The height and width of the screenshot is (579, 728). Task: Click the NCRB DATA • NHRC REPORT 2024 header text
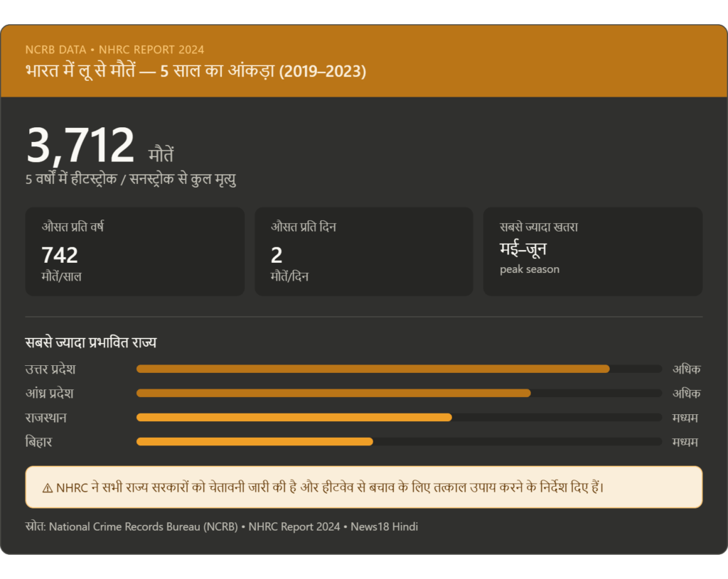click(x=114, y=50)
